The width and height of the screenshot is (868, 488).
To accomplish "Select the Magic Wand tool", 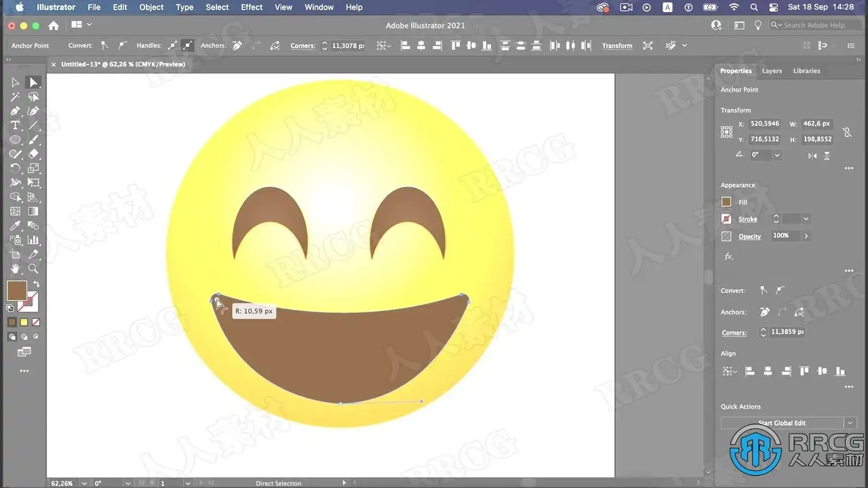I will 15,97.
